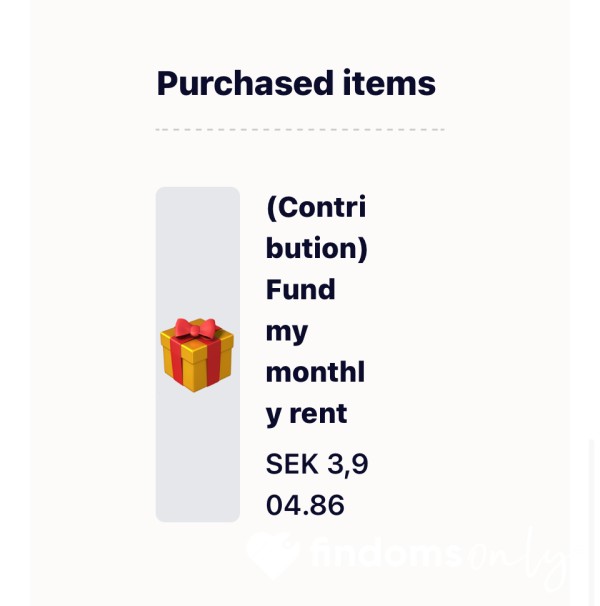Click the gift box emoji icon
Viewport: 600px width, 606px height.
(197, 355)
